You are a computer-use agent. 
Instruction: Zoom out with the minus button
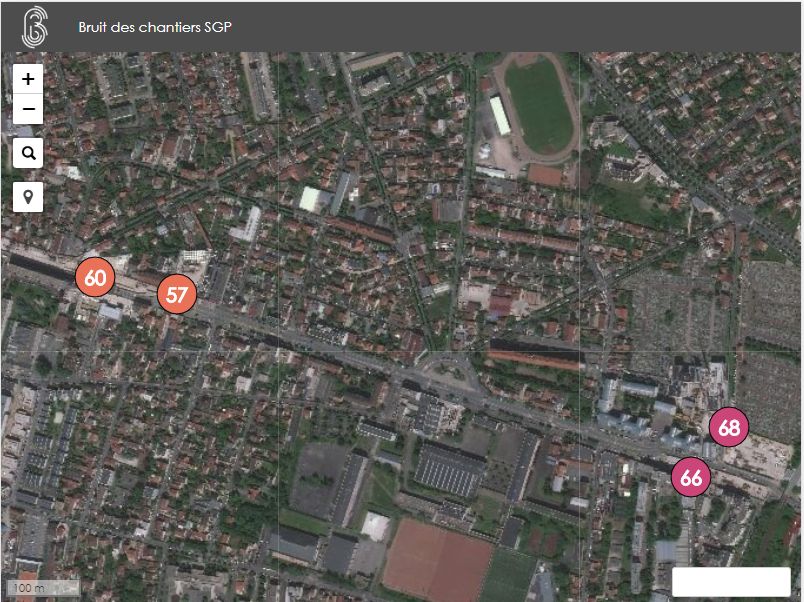point(28,109)
